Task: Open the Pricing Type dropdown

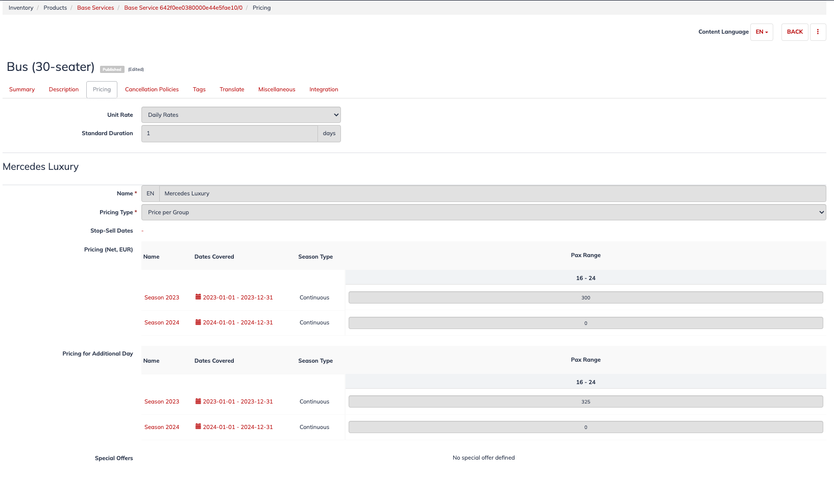Action: click(483, 212)
